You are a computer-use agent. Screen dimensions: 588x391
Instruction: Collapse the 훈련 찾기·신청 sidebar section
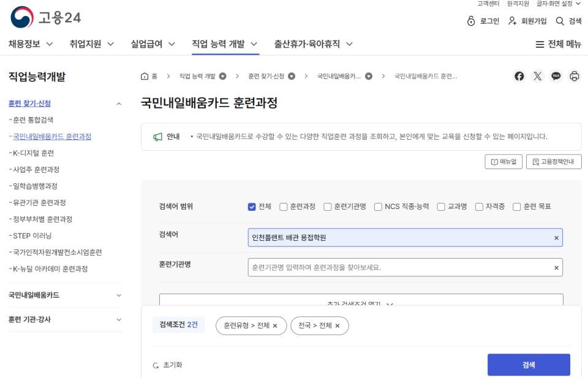coord(119,104)
